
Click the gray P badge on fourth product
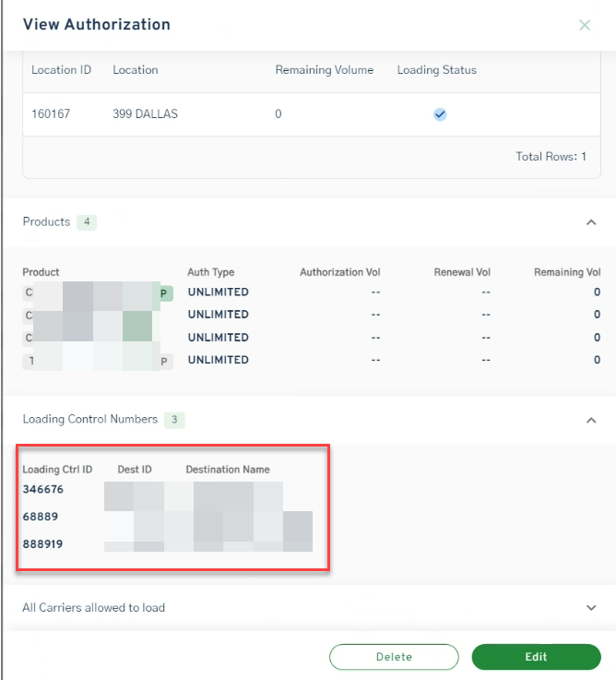166,361
